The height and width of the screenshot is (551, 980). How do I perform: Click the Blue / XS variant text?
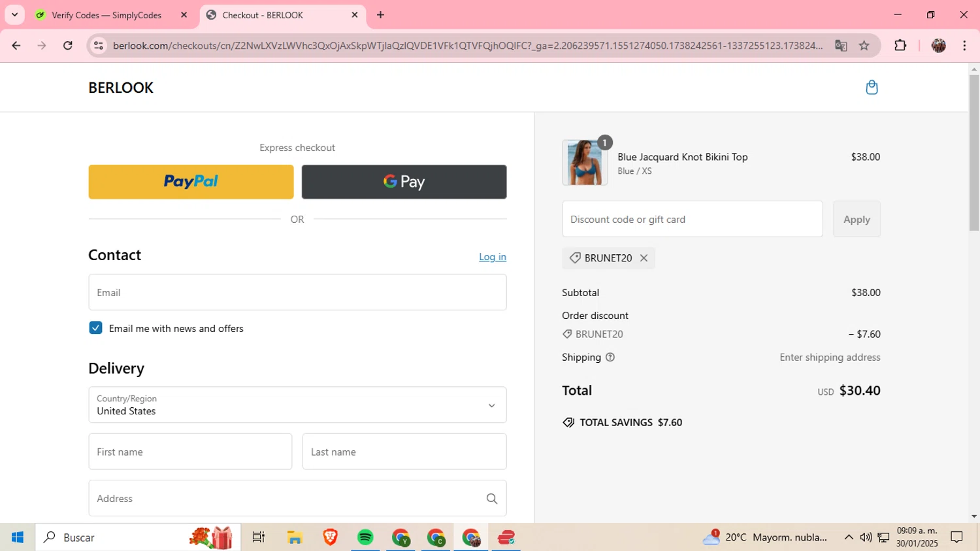coord(634,171)
